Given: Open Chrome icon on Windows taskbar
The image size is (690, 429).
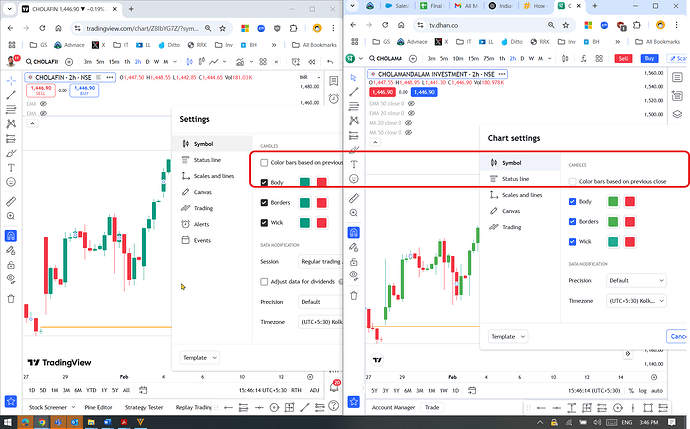Looking at the screenshot, I should [x=41, y=422].
